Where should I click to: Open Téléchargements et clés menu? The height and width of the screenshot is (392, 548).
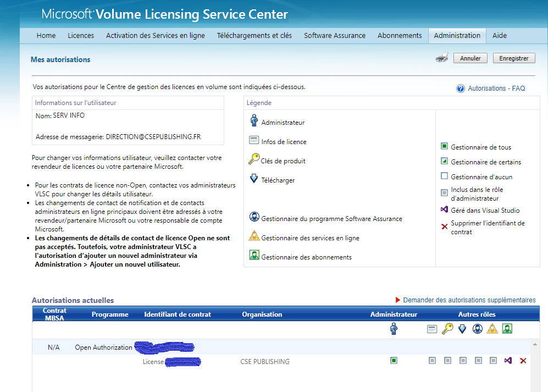click(x=254, y=36)
